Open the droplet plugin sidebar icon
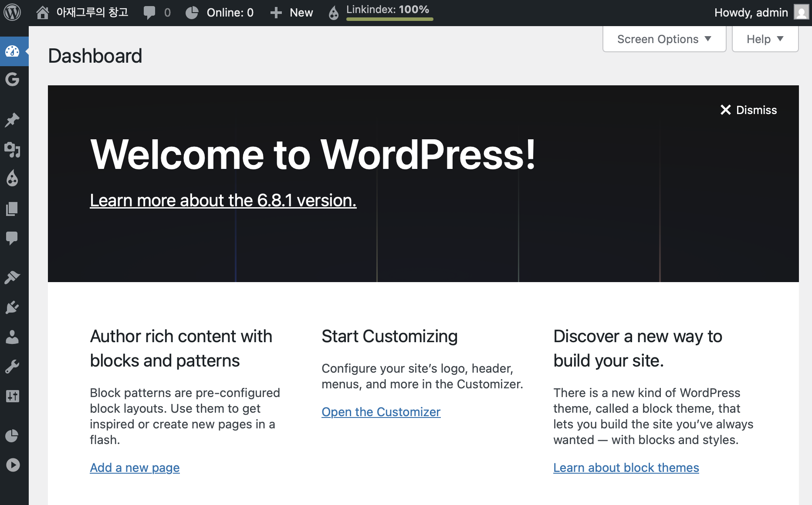 [12, 178]
